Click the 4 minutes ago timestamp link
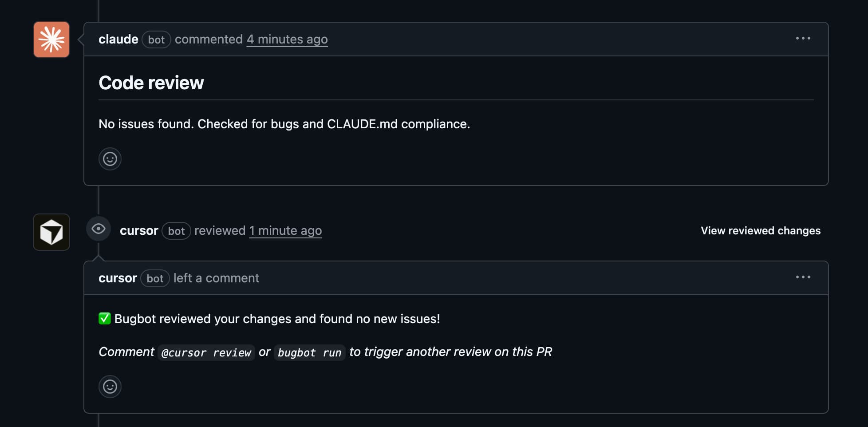868x427 pixels. coord(287,39)
